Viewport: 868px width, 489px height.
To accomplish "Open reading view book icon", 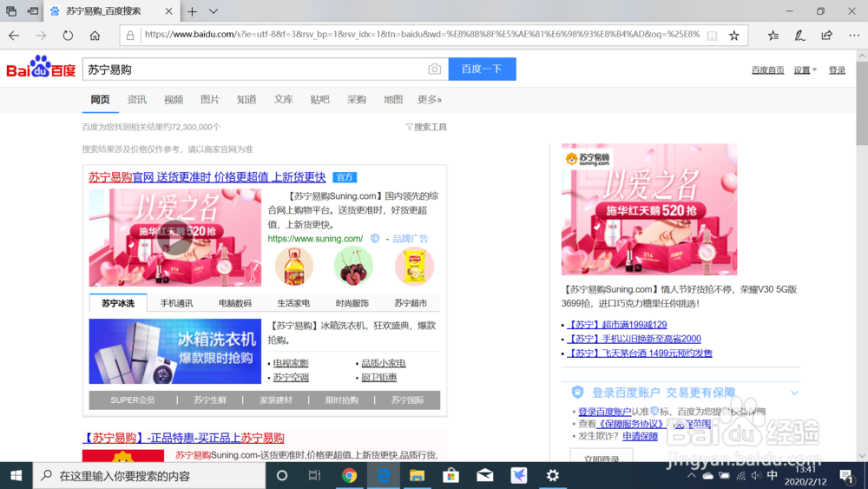I will click(x=712, y=36).
